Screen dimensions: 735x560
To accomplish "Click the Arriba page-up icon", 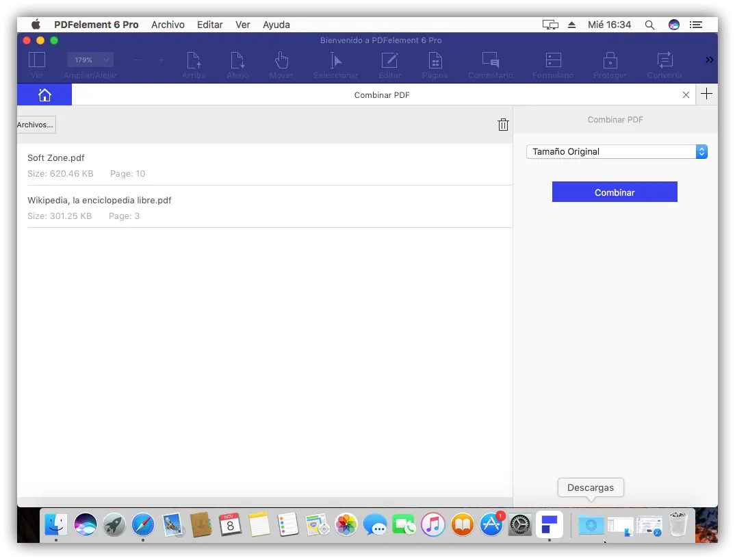I will [x=194, y=60].
